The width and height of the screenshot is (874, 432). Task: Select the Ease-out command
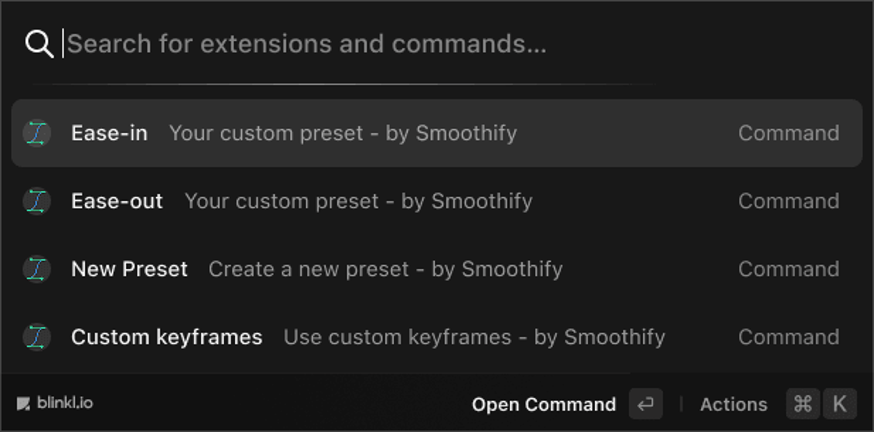tap(117, 201)
